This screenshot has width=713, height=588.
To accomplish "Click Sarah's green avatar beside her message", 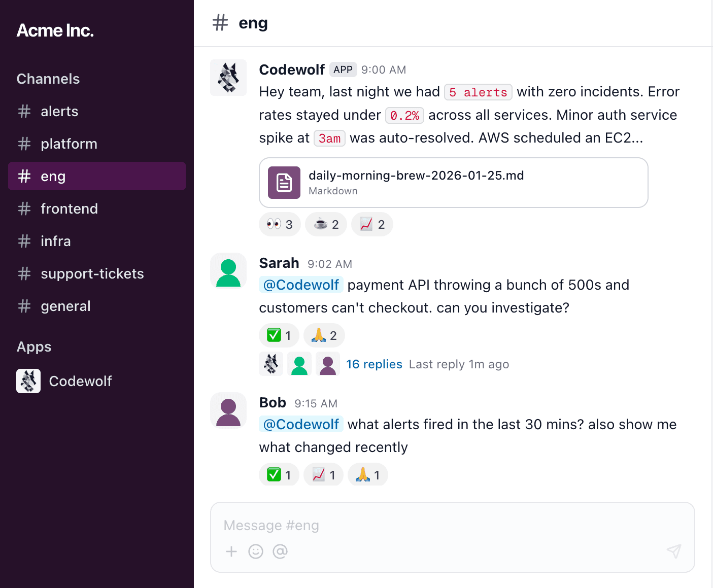I will (x=228, y=271).
